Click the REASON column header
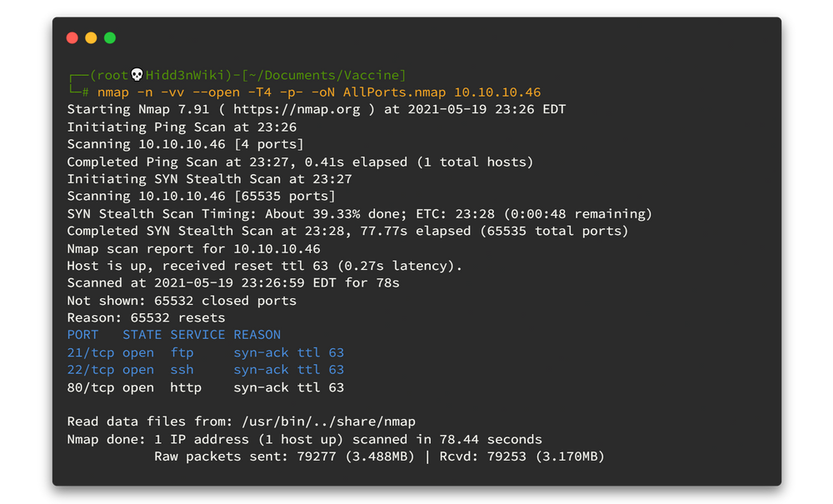 pyautogui.click(x=257, y=335)
